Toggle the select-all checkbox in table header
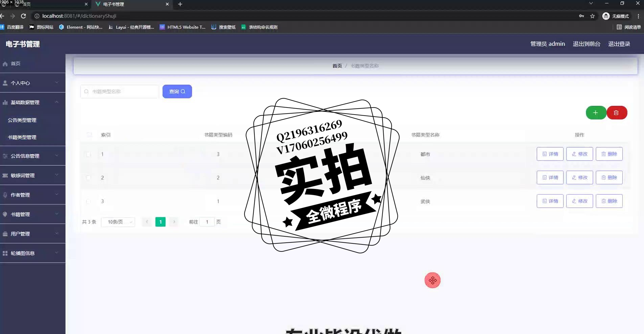The height and width of the screenshot is (334, 644). click(x=89, y=135)
